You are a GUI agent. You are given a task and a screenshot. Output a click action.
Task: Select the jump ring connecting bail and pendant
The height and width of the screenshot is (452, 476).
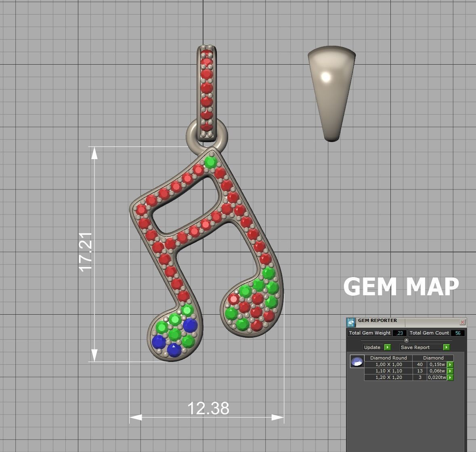[x=192, y=137]
